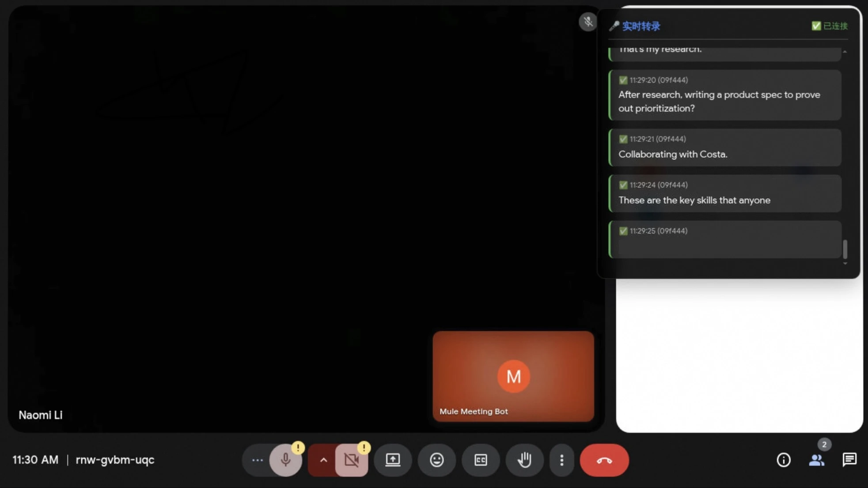The width and height of the screenshot is (868, 488).
Task: Open chat with everyone
Action: pyautogui.click(x=849, y=460)
